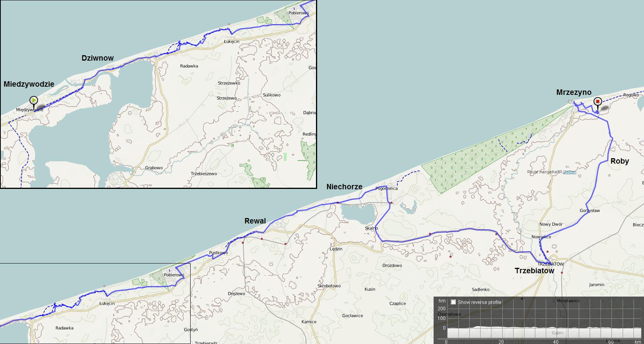The width and height of the screenshot is (644, 344).
Task: Click the bold Miedzywodzie label in the inset
Action: (x=29, y=84)
